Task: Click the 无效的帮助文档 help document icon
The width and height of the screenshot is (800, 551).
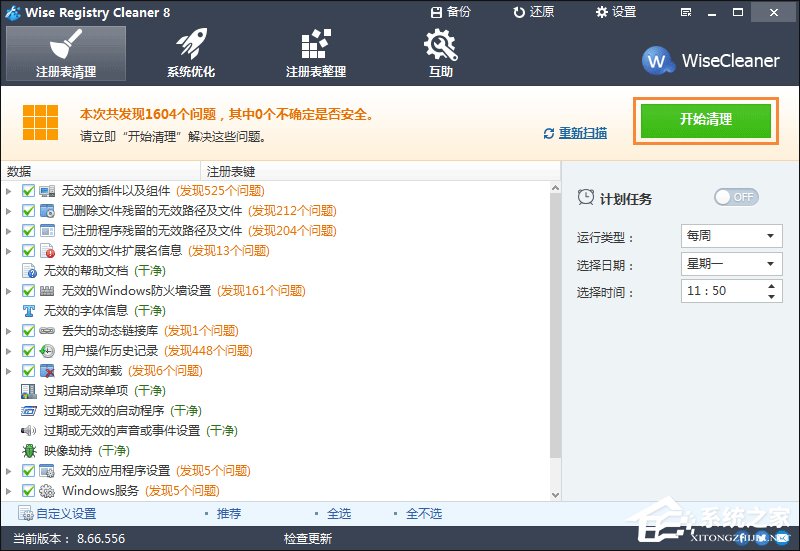Action: point(30,270)
